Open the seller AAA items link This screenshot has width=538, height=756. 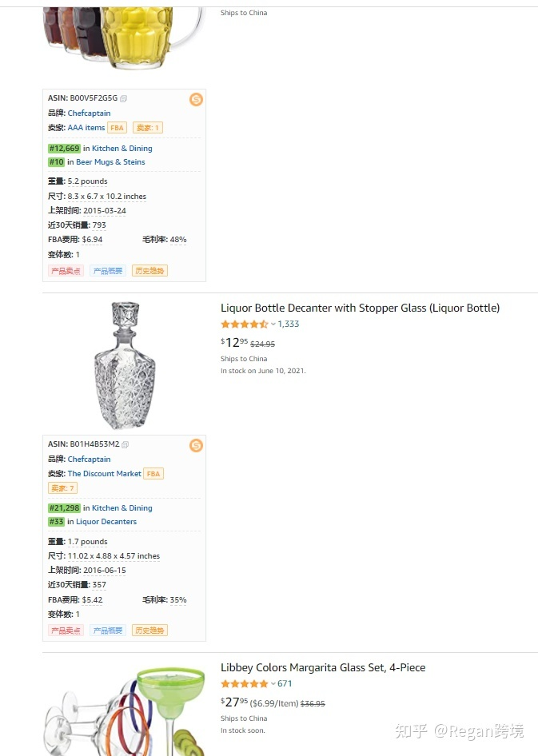[86, 127]
